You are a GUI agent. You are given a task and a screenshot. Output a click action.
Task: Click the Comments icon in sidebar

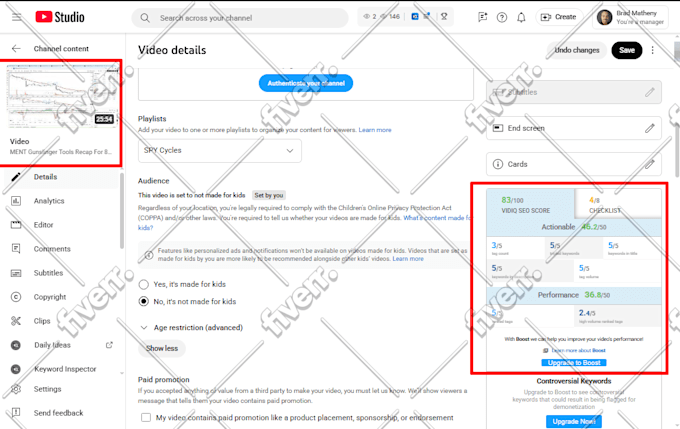click(x=16, y=249)
